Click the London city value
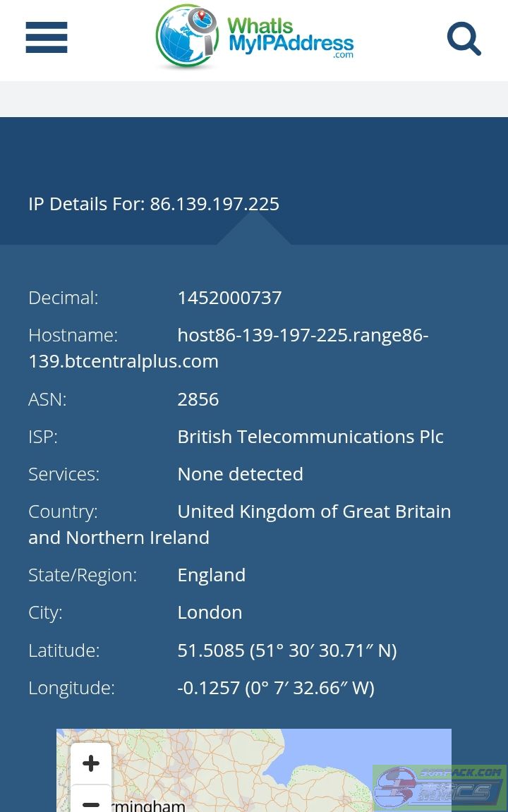 pos(210,612)
